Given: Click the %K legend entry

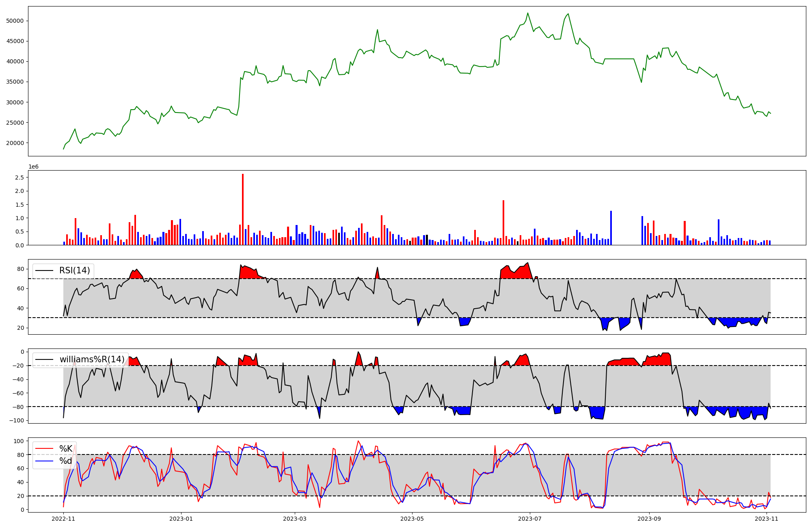Looking at the screenshot, I should coord(66,449).
